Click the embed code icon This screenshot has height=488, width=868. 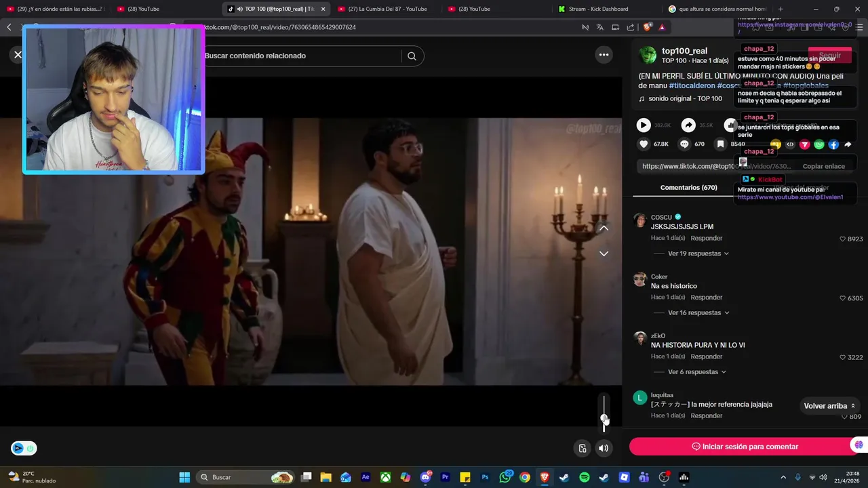coord(790,144)
